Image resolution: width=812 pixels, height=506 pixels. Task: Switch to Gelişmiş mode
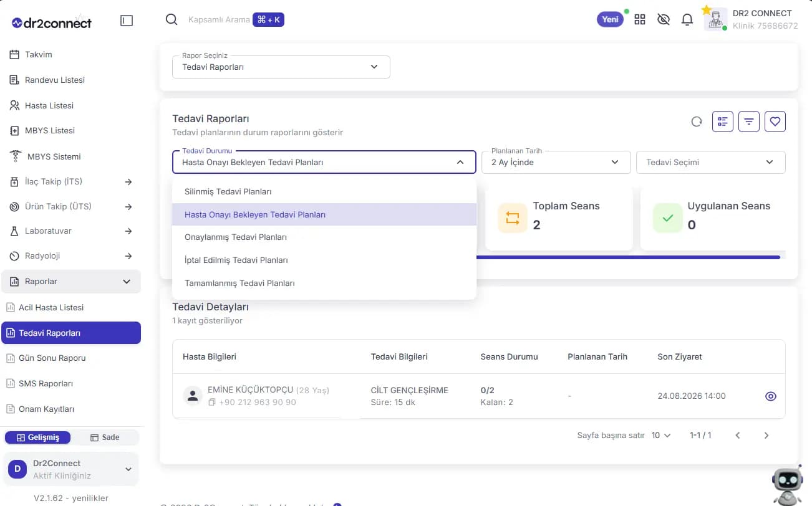[37, 437]
